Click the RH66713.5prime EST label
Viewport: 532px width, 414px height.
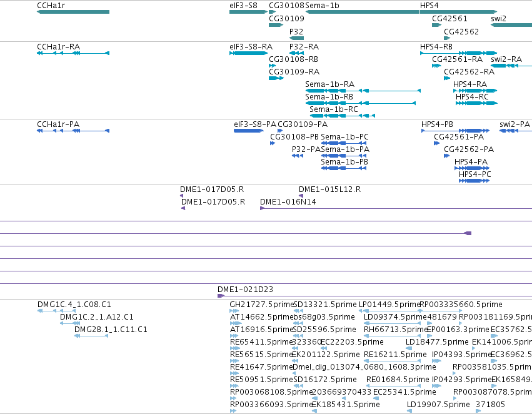click(396, 330)
